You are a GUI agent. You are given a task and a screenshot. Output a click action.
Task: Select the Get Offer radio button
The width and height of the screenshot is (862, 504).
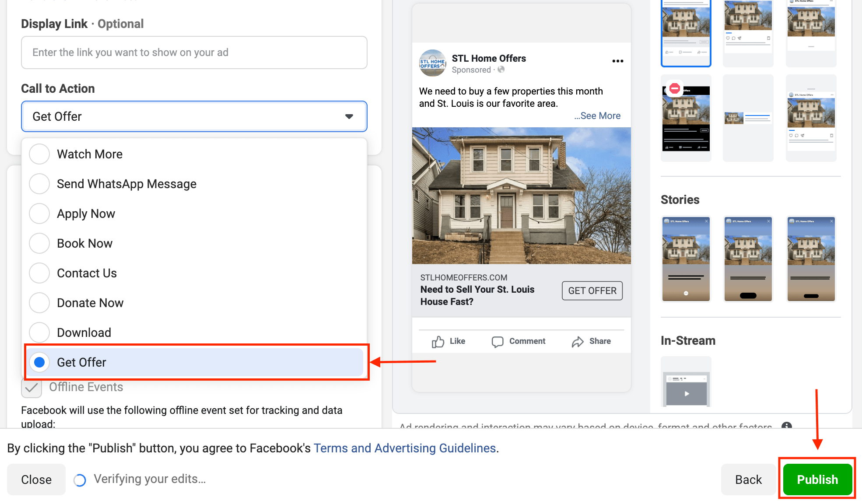tap(39, 362)
